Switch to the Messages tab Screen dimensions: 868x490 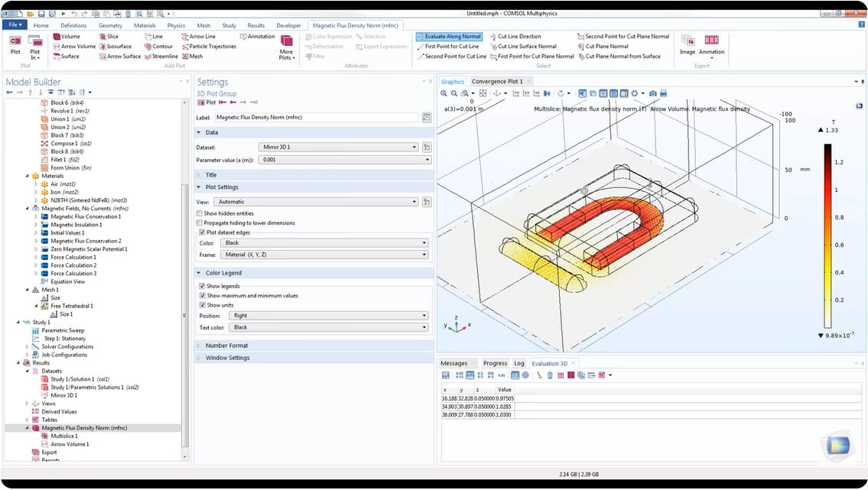tap(454, 363)
